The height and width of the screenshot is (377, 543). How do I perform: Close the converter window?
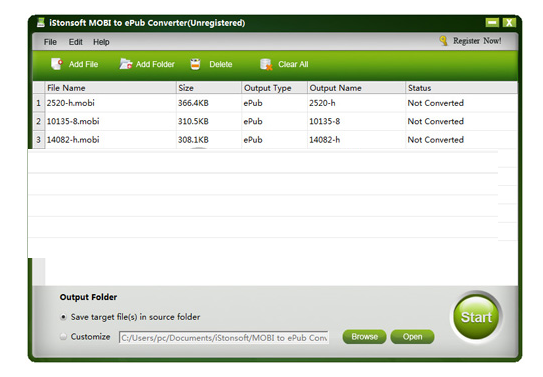[509, 23]
